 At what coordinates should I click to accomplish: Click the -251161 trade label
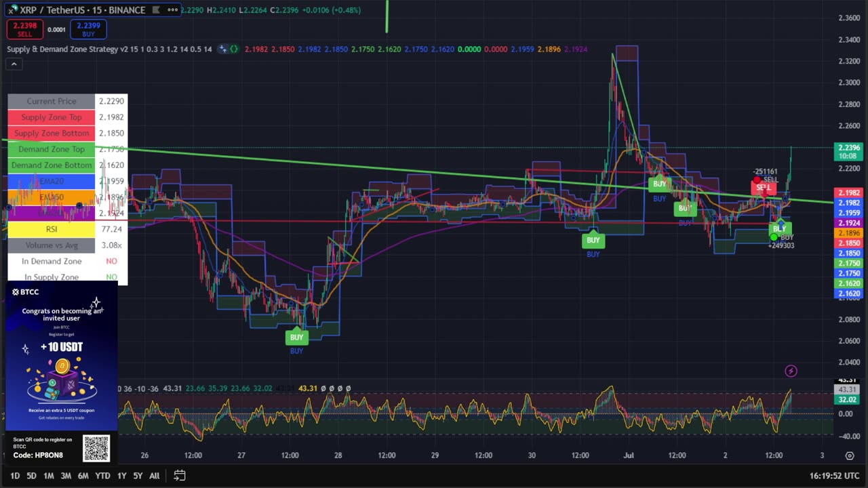click(766, 172)
